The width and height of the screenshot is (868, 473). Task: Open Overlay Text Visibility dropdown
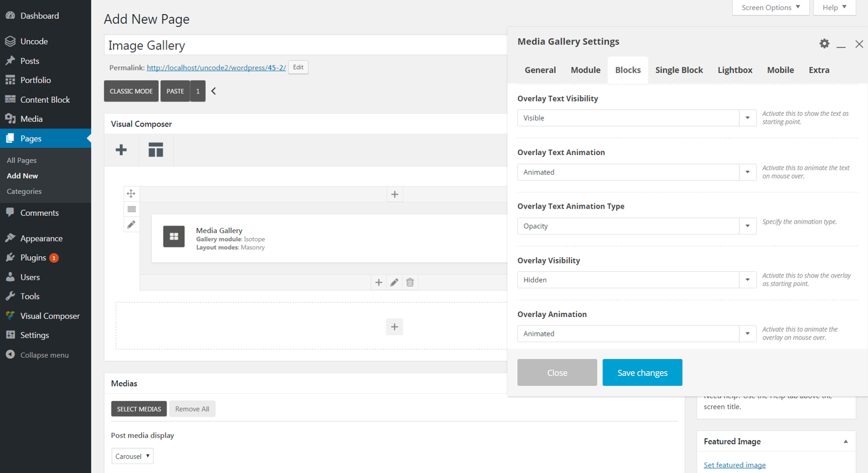click(x=637, y=118)
